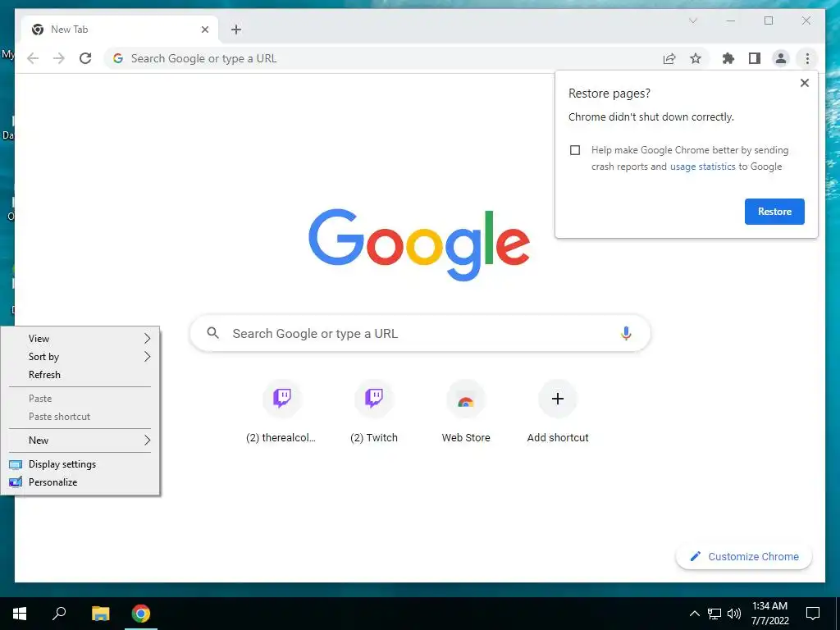Click the blue Restore button
Viewport: 840px width, 630px height.
coord(774,212)
